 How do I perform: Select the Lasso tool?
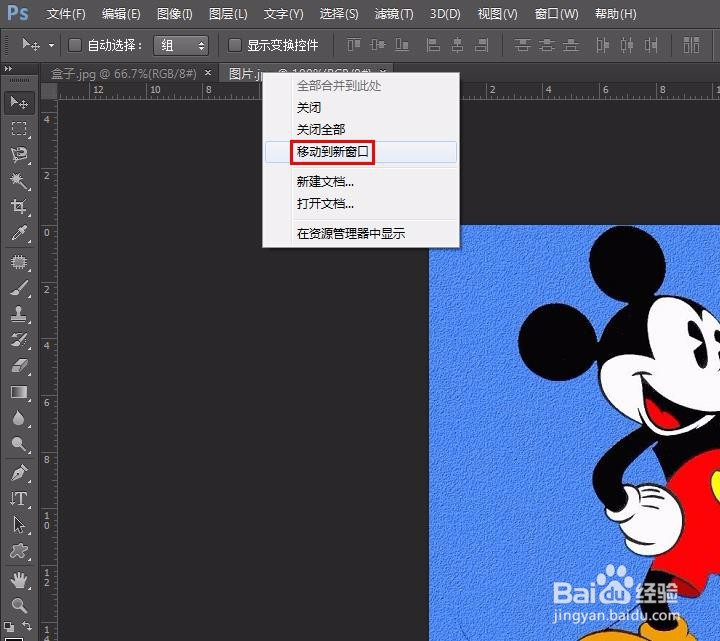point(19,155)
